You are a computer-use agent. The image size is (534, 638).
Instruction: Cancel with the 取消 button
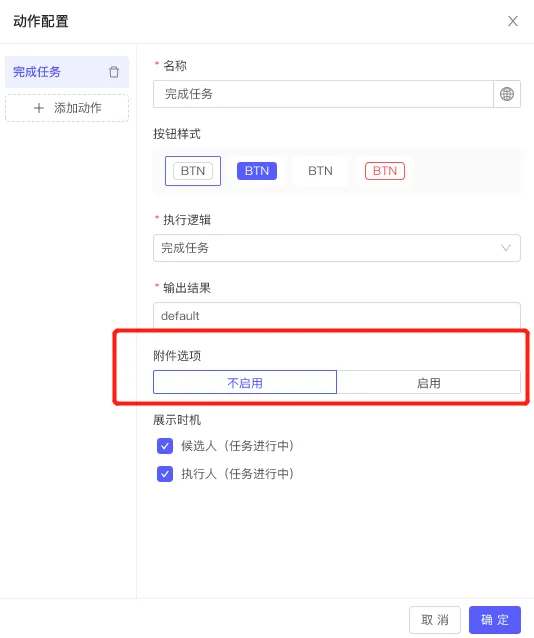435,620
